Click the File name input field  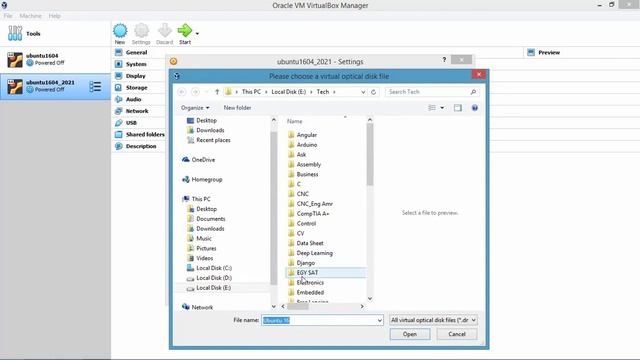tap(322, 320)
